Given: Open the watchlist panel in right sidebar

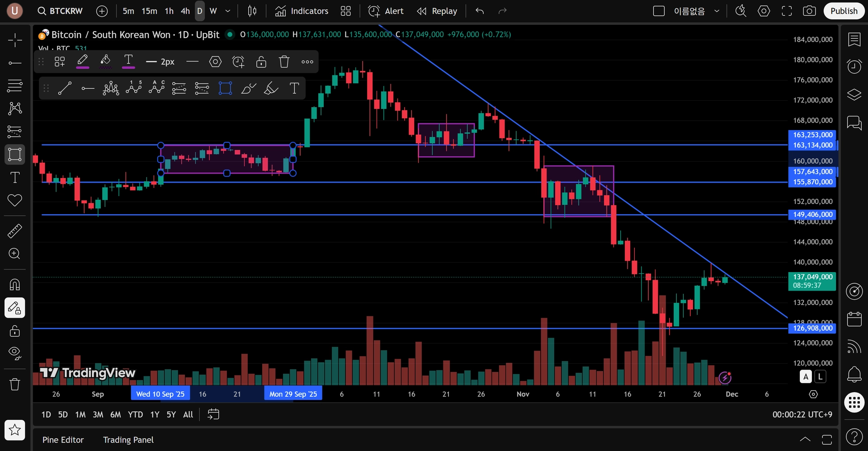Looking at the screenshot, I should (x=854, y=40).
